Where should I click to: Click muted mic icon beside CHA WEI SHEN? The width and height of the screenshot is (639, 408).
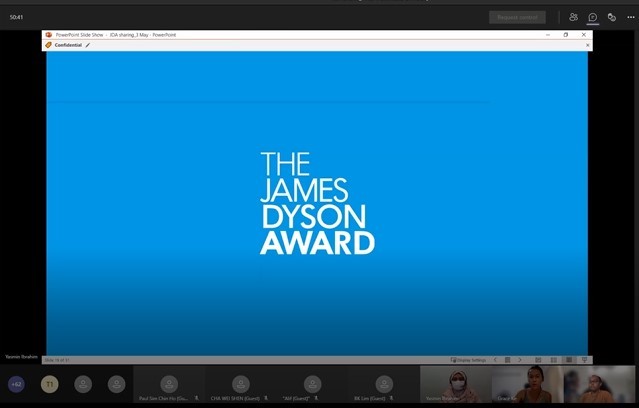pos(266,398)
